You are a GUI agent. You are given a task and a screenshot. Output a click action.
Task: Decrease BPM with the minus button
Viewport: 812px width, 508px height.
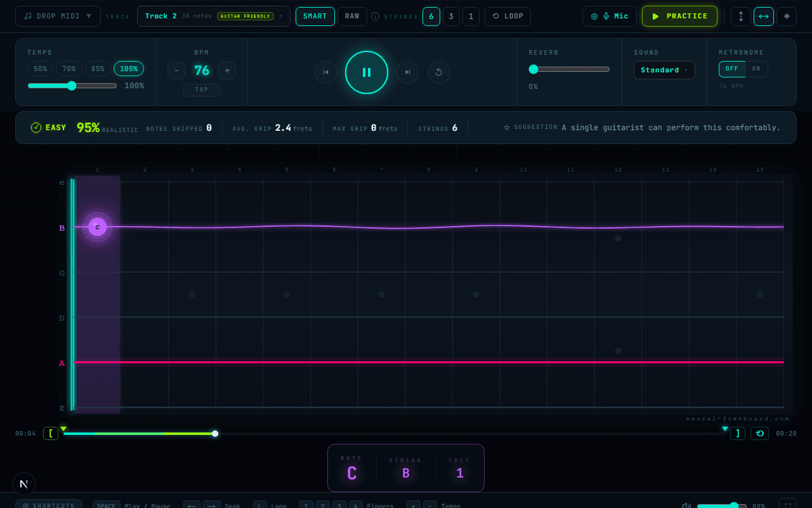tap(176, 70)
